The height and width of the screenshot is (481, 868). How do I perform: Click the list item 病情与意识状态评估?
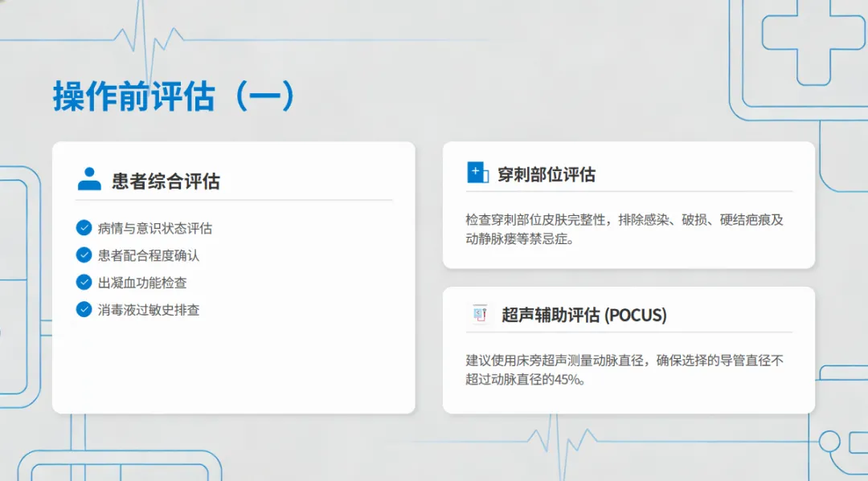pyautogui.click(x=155, y=228)
